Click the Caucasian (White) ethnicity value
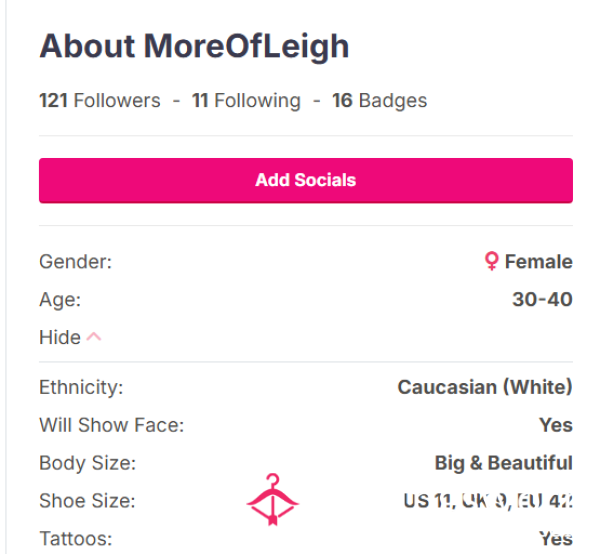Screen dimensions: 600x554 (485, 387)
